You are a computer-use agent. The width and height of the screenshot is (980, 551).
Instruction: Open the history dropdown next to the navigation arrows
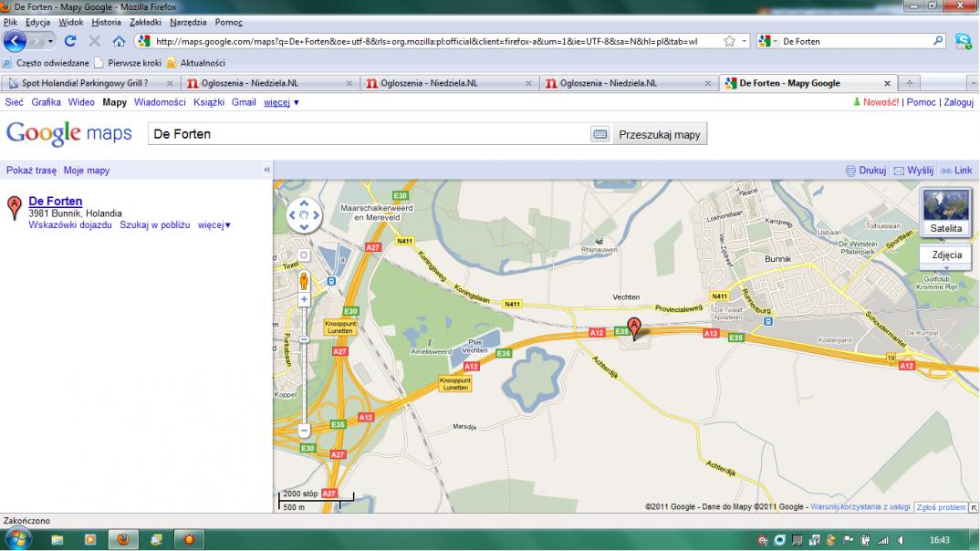click(x=50, y=41)
